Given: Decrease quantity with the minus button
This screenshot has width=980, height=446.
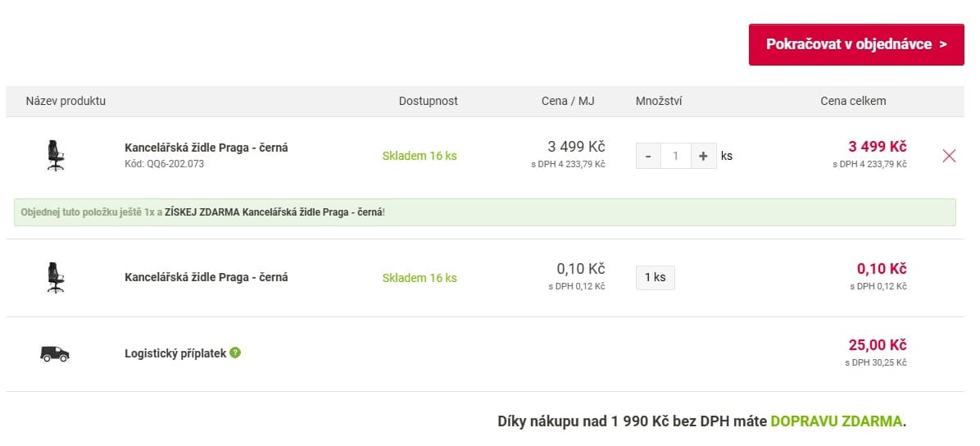Looking at the screenshot, I should pos(648,156).
